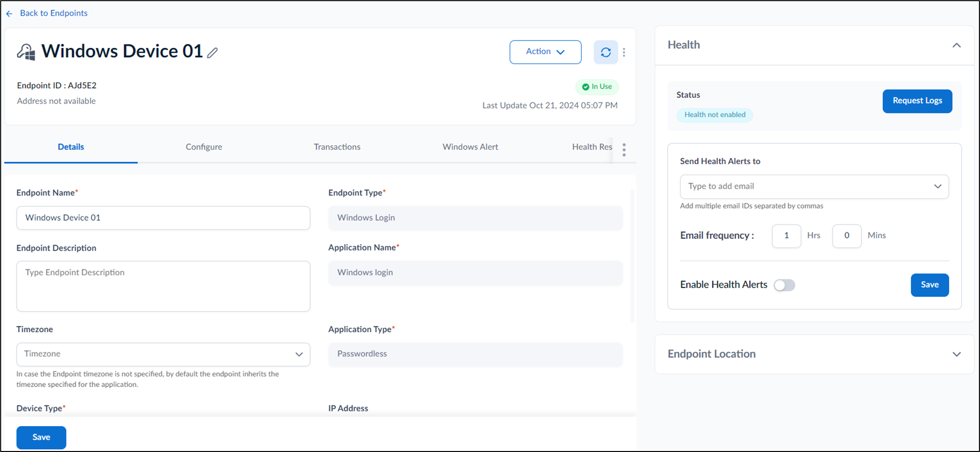Click the back arrow icon near Endpoints
The width and height of the screenshot is (980, 452).
9,14
